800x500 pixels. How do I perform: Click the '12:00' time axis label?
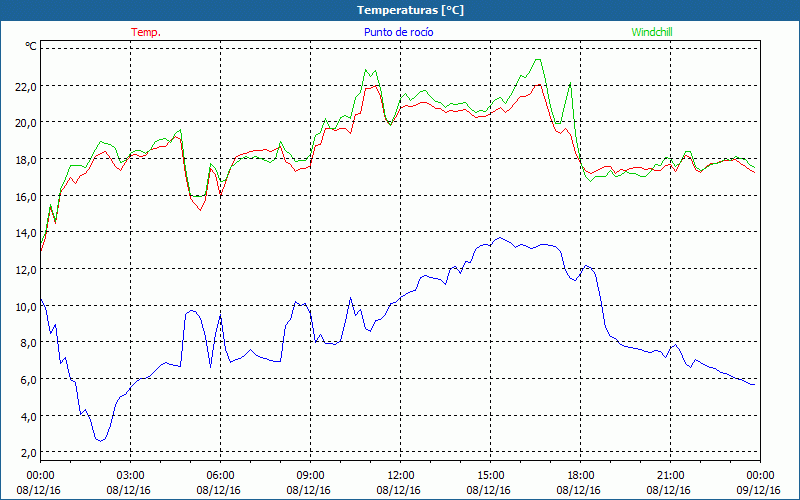pyautogui.click(x=401, y=476)
